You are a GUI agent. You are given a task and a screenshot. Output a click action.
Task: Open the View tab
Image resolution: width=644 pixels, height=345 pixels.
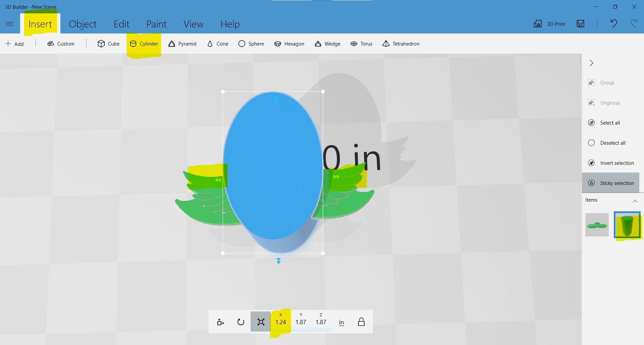pyautogui.click(x=193, y=24)
